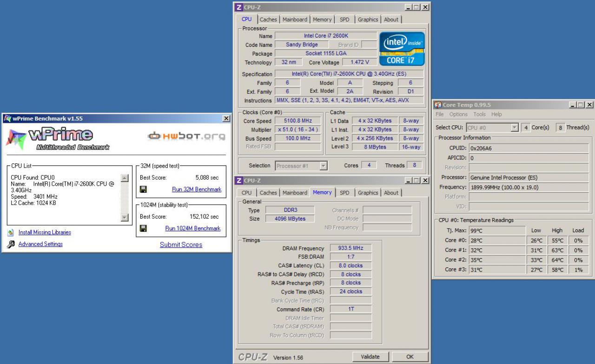Click the DRAM Frequency 933.5 MHz field
595x364 pixels.
click(x=351, y=248)
